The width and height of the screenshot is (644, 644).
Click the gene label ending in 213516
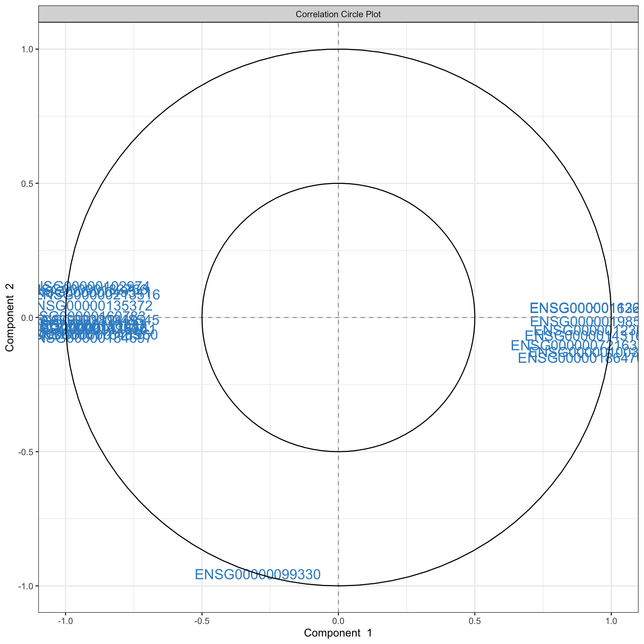(x=98, y=295)
